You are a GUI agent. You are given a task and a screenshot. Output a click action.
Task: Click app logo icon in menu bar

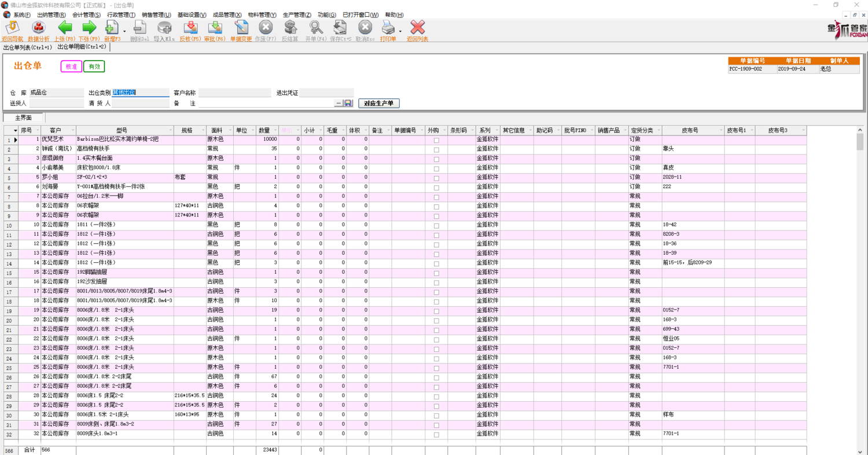(6, 14)
